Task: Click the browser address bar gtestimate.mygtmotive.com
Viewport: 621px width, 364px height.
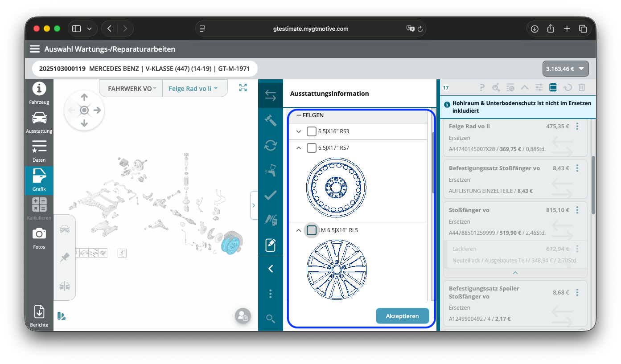Action: (x=311, y=29)
